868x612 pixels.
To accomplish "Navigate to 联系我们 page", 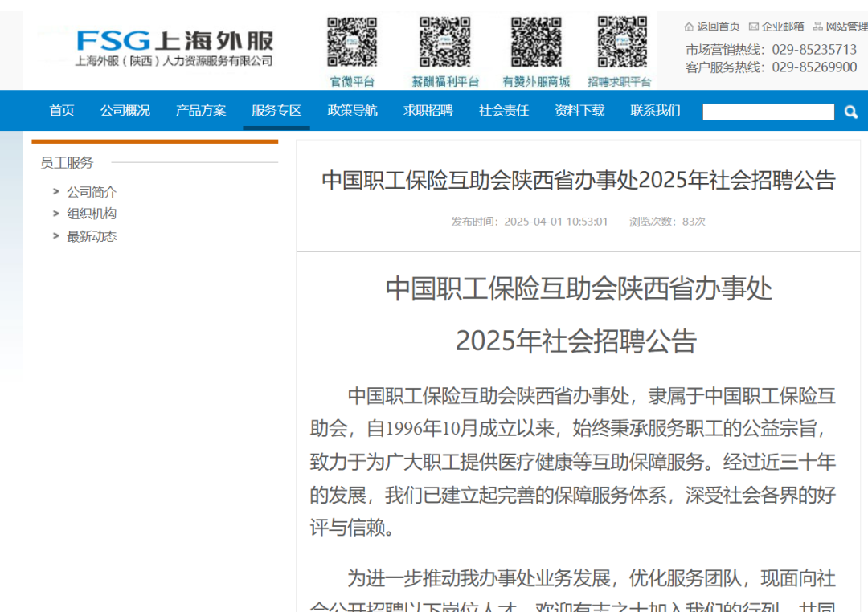I will click(655, 111).
